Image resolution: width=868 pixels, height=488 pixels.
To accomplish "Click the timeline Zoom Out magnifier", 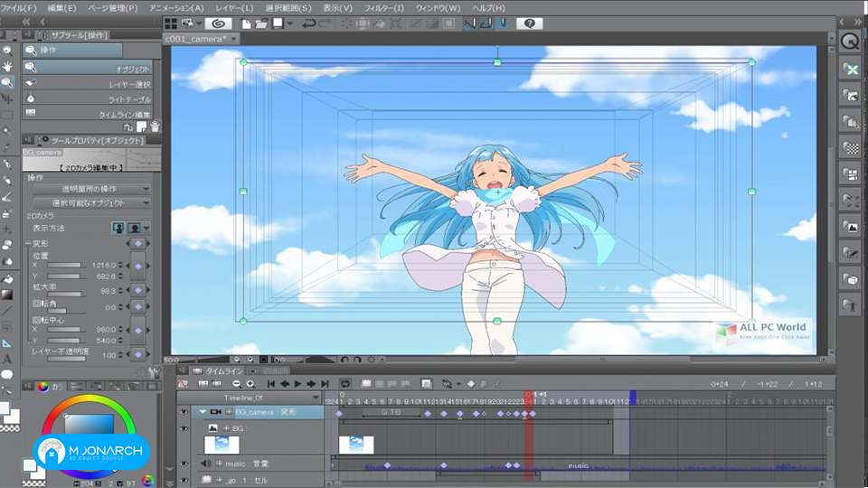I will 237,383.
